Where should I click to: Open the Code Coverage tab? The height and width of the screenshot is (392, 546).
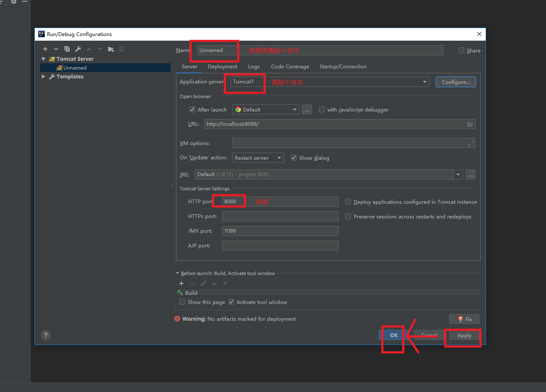point(290,67)
